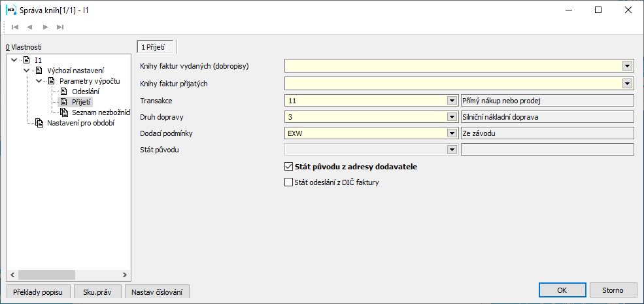Screen dimensions: 644x304
Task: Switch to the 1 Přijetí tab
Action: tap(155, 46)
